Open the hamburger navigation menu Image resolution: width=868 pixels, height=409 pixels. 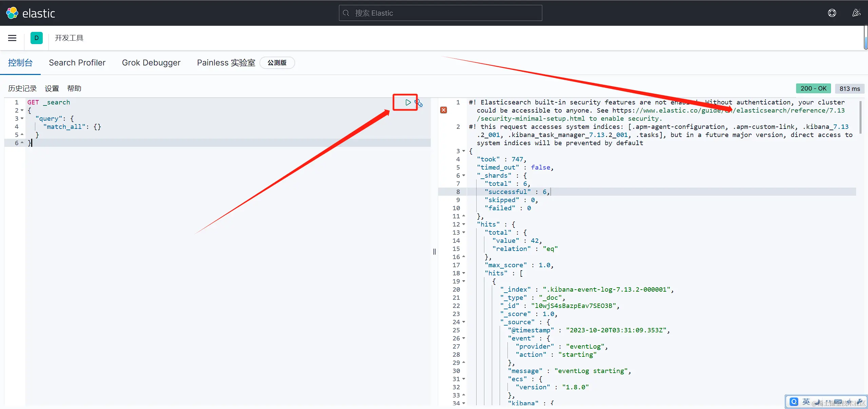pyautogui.click(x=12, y=38)
